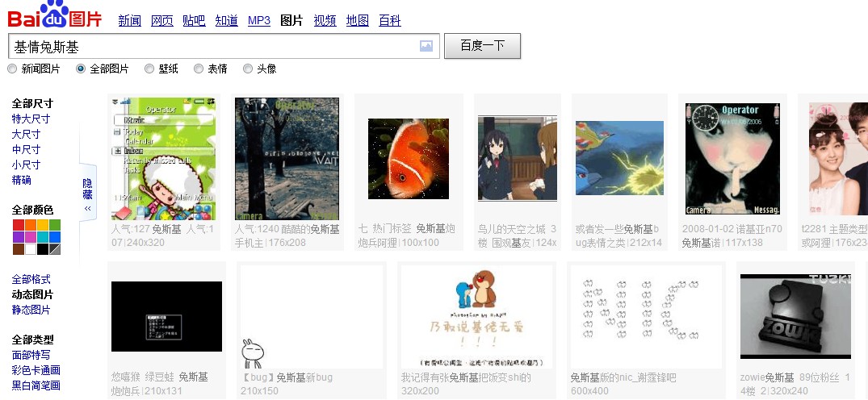Pick the yellow color swatch
This screenshot has width=868, height=400.
[43, 225]
